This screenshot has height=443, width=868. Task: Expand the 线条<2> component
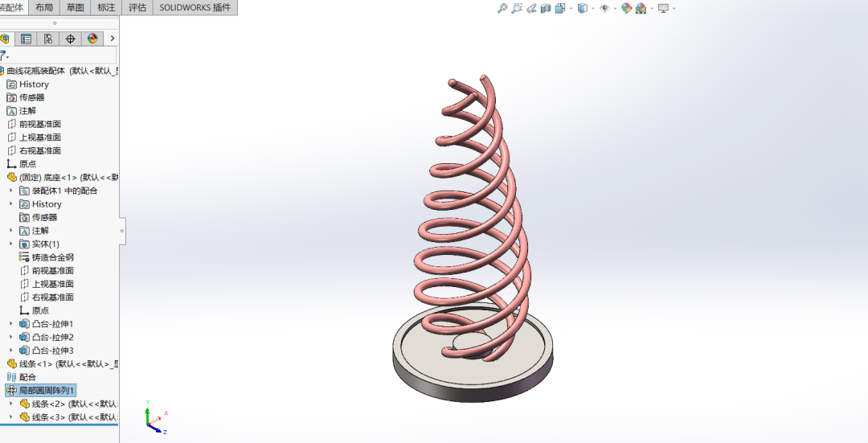pos(10,404)
